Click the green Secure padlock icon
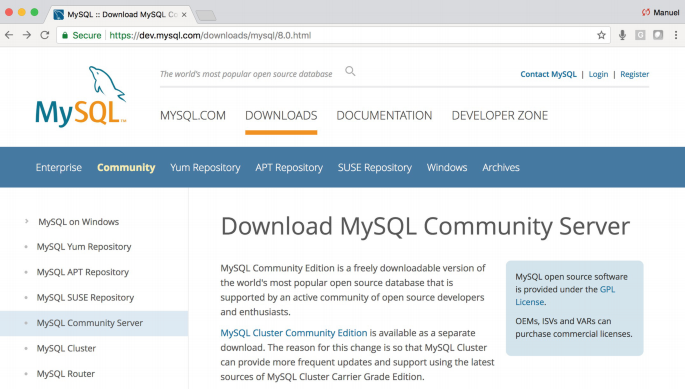The height and width of the screenshot is (389, 685). [x=65, y=35]
